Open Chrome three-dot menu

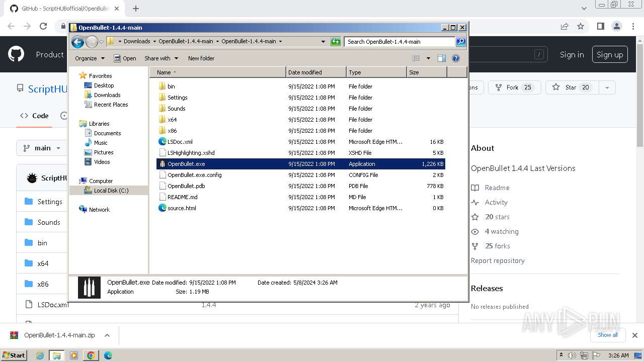click(x=633, y=26)
